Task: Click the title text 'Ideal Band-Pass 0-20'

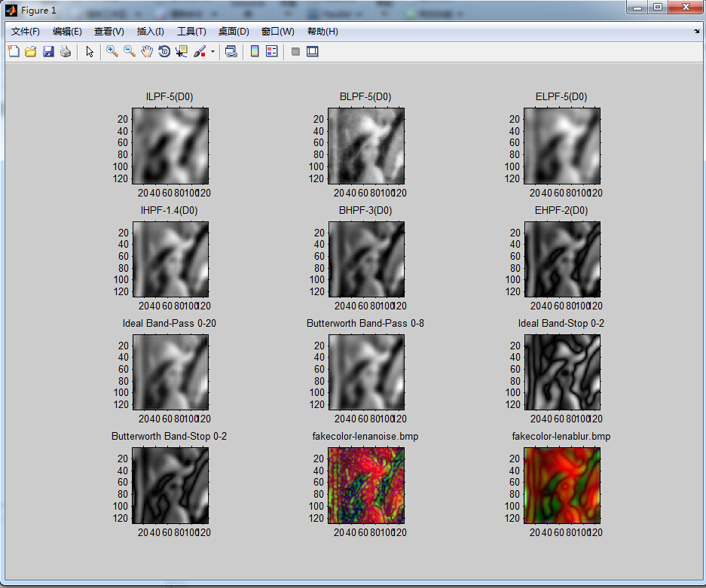Action: [x=170, y=324]
